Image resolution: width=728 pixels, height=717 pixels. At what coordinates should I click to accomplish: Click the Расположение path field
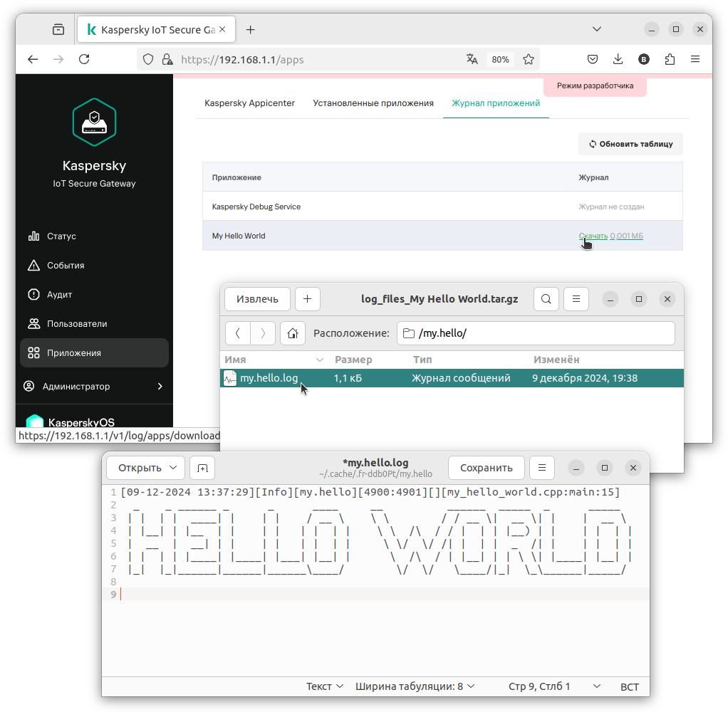[x=536, y=333]
